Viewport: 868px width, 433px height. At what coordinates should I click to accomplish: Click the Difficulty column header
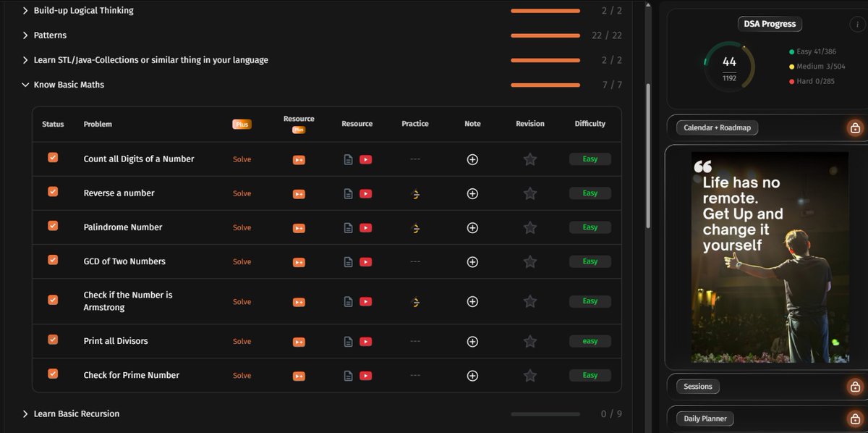click(590, 124)
